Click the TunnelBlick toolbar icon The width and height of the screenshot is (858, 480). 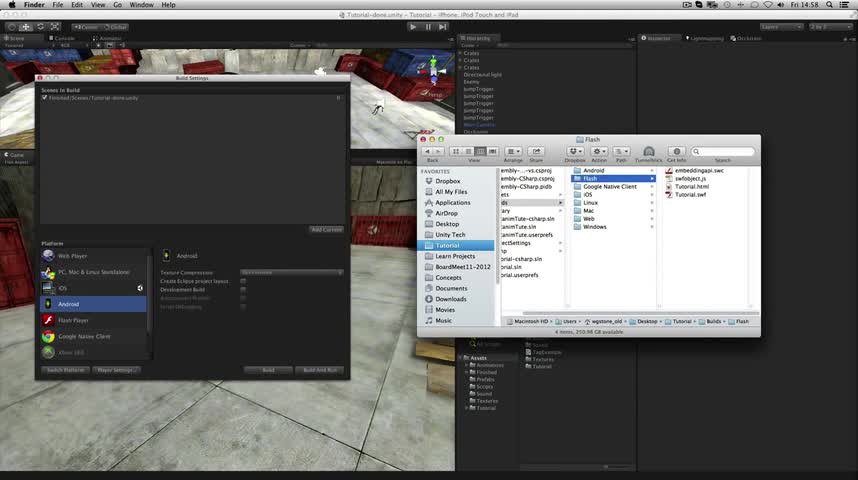point(648,152)
